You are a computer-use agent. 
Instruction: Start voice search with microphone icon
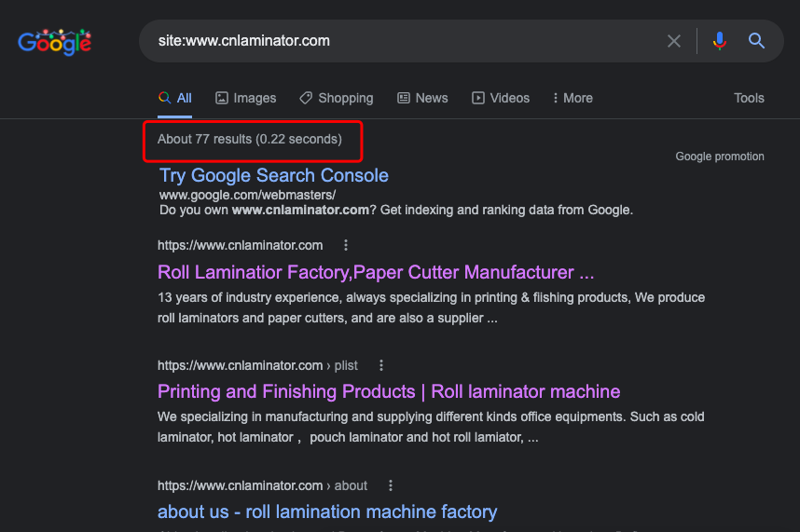[x=720, y=41]
